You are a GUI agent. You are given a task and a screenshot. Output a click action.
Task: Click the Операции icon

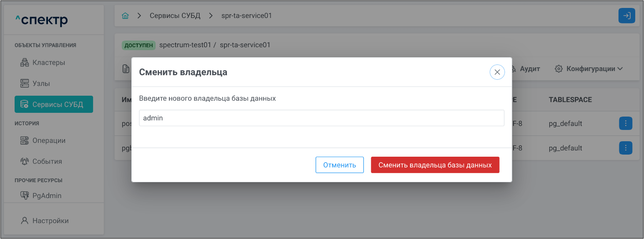tap(25, 141)
